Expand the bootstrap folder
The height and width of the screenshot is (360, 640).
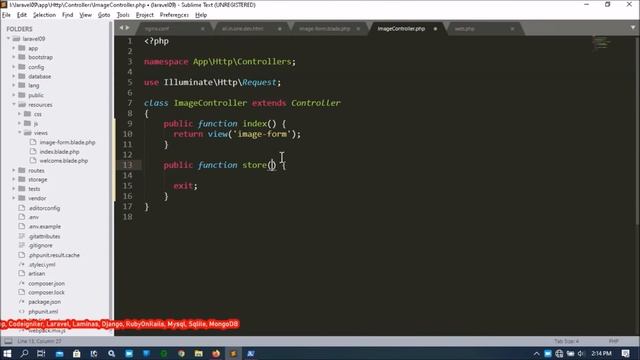pyautogui.click(x=13, y=57)
